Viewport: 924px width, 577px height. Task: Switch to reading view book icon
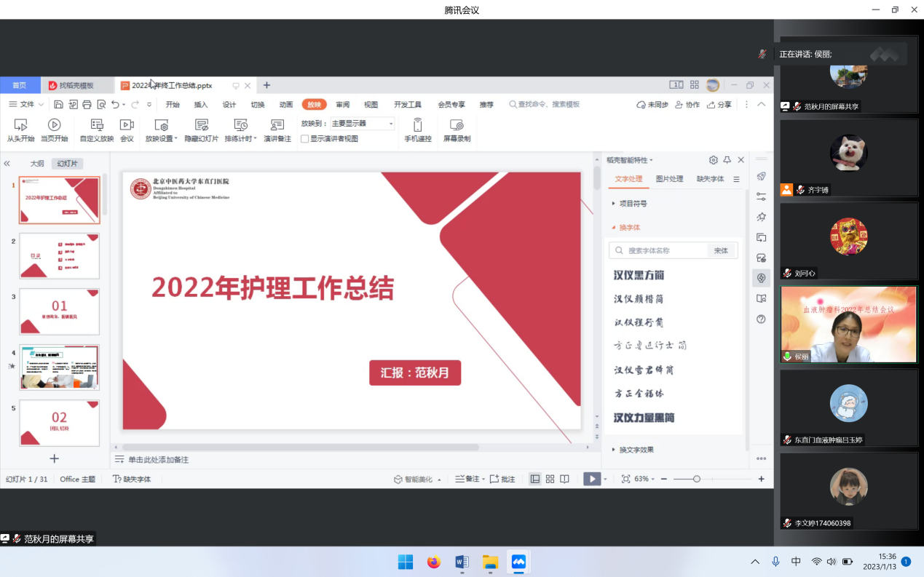(x=564, y=479)
